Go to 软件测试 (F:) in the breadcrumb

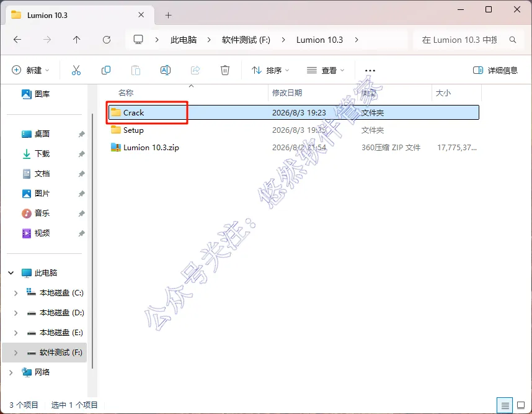click(246, 40)
